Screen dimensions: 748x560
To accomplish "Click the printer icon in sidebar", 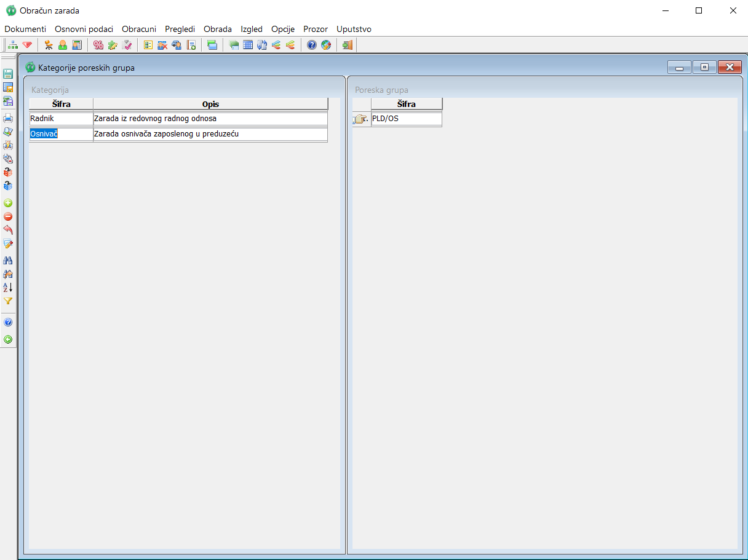I will coord(8,118).
